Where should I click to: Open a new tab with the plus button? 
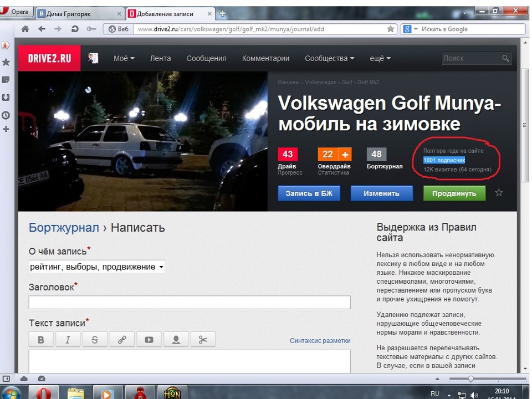223,13
